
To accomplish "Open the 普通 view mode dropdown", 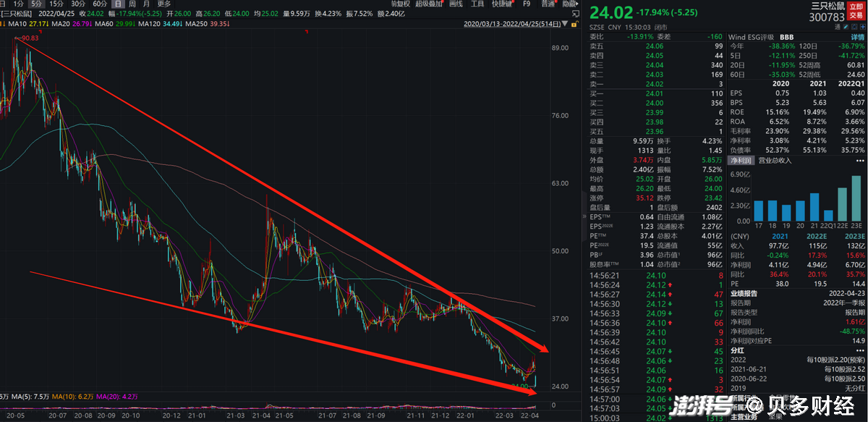I will click(549, 4).
